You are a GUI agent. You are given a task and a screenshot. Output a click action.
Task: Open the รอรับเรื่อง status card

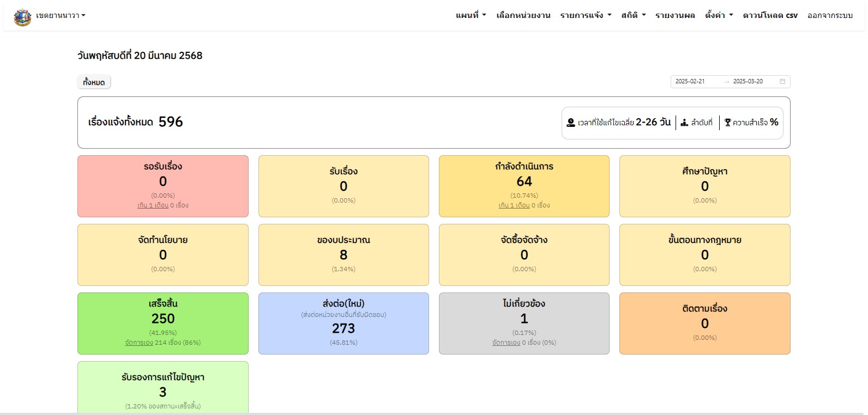click(163, 186)
